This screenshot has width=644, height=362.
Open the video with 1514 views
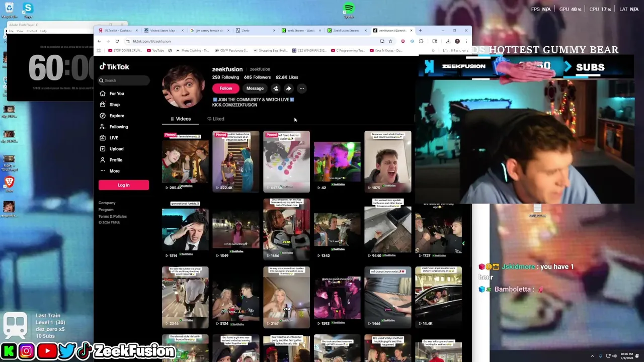point(185,229)
